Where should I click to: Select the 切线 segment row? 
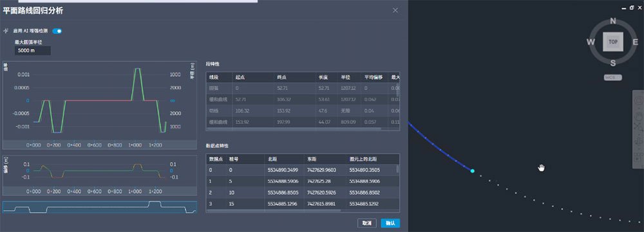tap(303, 111)
